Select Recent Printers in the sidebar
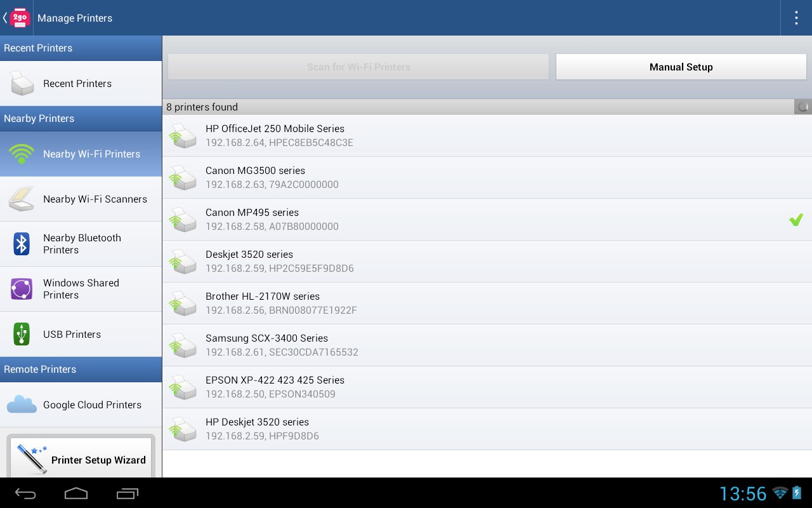The width and height of the screenshot is (812, 508). (81, 83)
